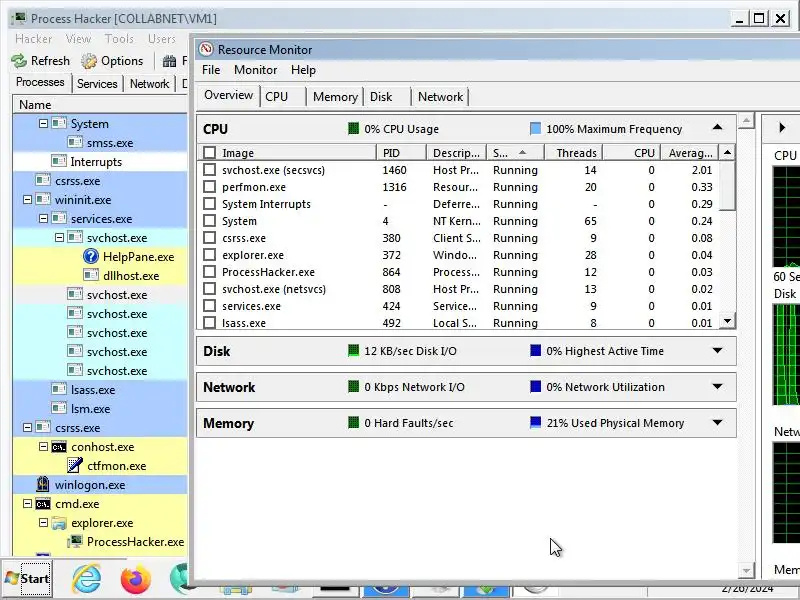Select the conhost.exe console icon
The height and width of the screenshot is (600, 800).
coord(59,447)
